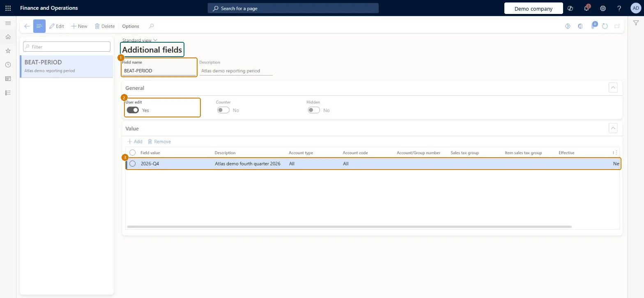The image size is (644, 298).
Task: Add a new value row
Action: click(135, 142)
